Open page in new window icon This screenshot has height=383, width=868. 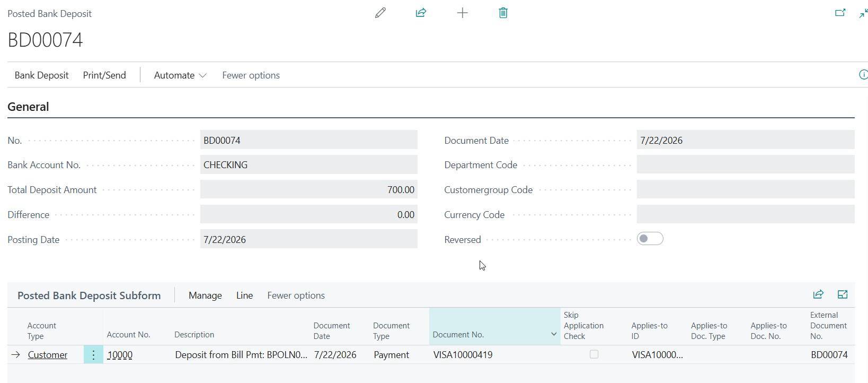click(x=840, y=13)
